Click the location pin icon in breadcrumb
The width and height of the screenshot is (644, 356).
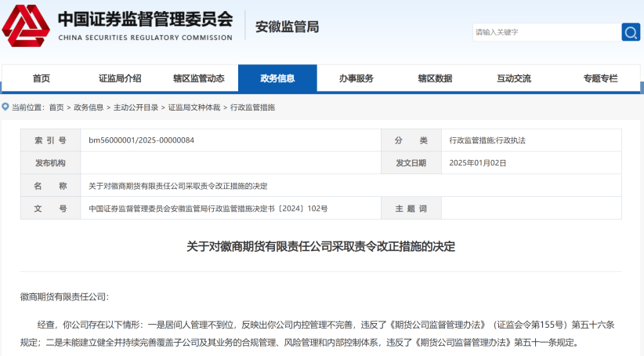(5, 107)
